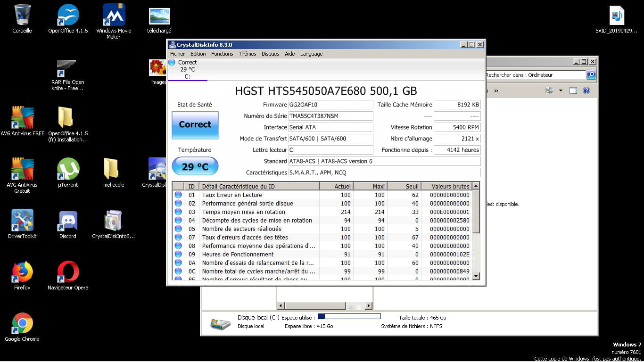Open the Thèmes menu
This screenshot has width=644, height=362.
tap(247, 54)
